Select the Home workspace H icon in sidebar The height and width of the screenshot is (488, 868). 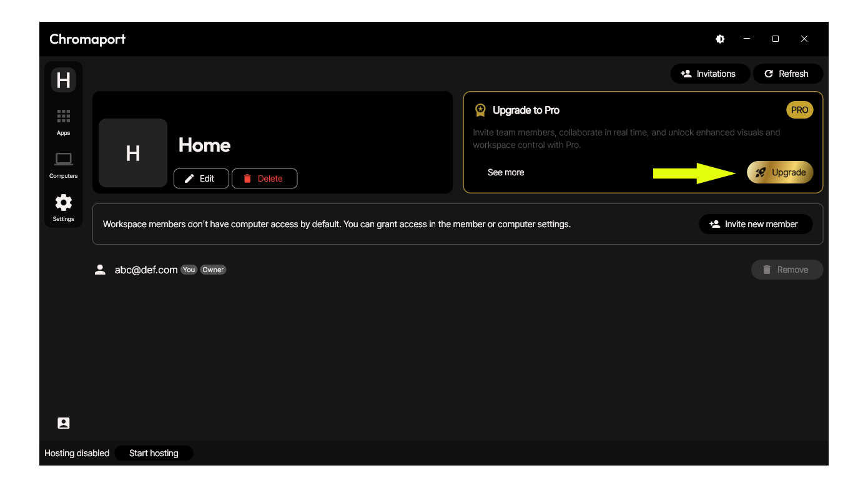click(63, 80)
